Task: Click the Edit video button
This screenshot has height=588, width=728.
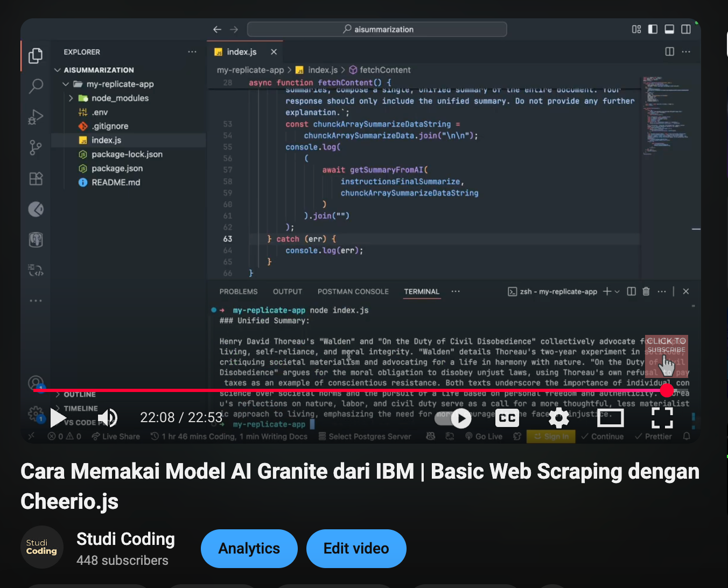Action: coord(356,548)
